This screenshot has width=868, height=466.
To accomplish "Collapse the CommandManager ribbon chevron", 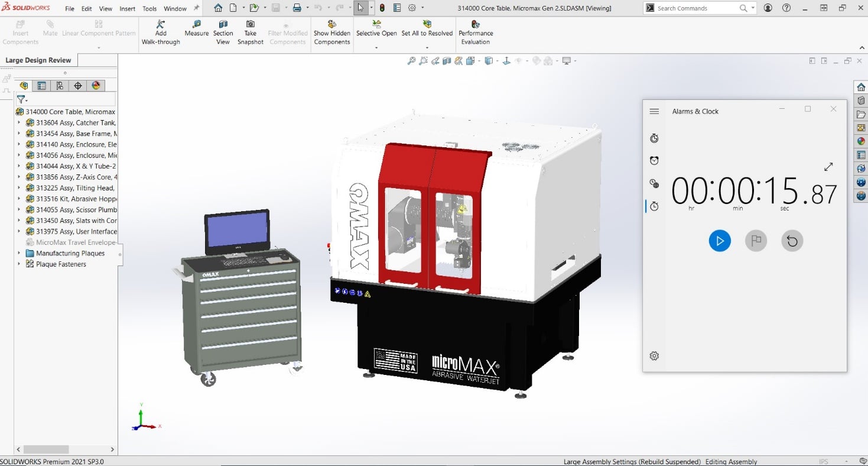I will tap(862, 48).
